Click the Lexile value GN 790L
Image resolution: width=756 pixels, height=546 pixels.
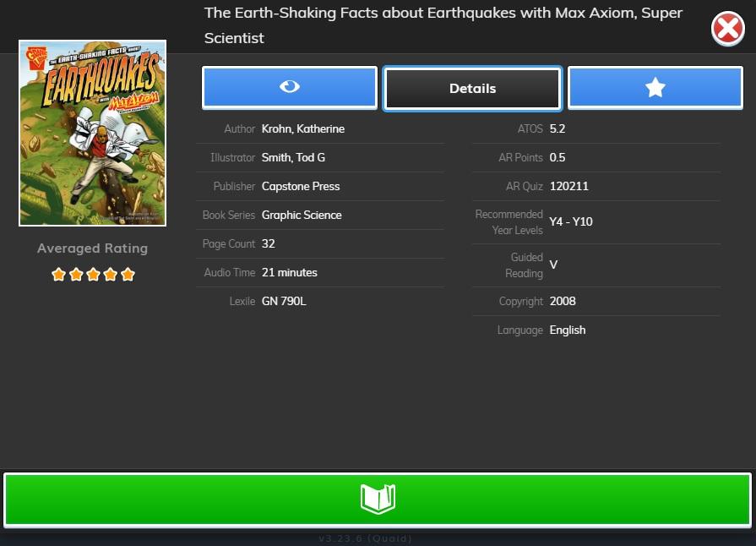pos(284,302)
